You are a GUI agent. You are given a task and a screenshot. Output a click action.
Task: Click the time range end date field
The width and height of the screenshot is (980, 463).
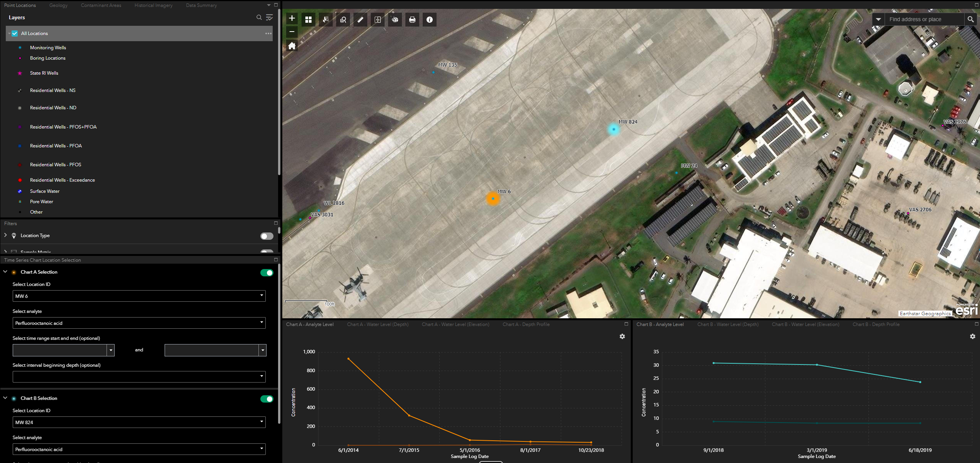212,350
